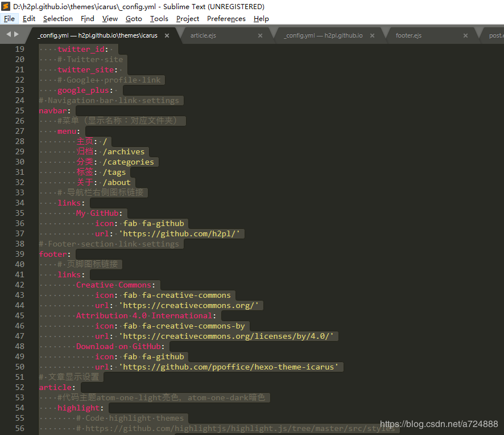The height and width of the screenshot is (435, 504).
Task: Open the Selection menu
Action: (x=58, y=19)
